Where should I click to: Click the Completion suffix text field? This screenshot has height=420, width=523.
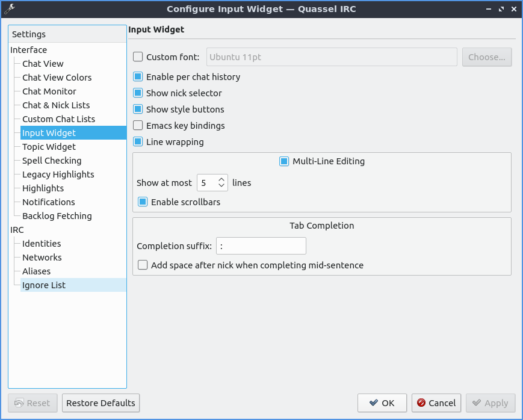[261, 246]
